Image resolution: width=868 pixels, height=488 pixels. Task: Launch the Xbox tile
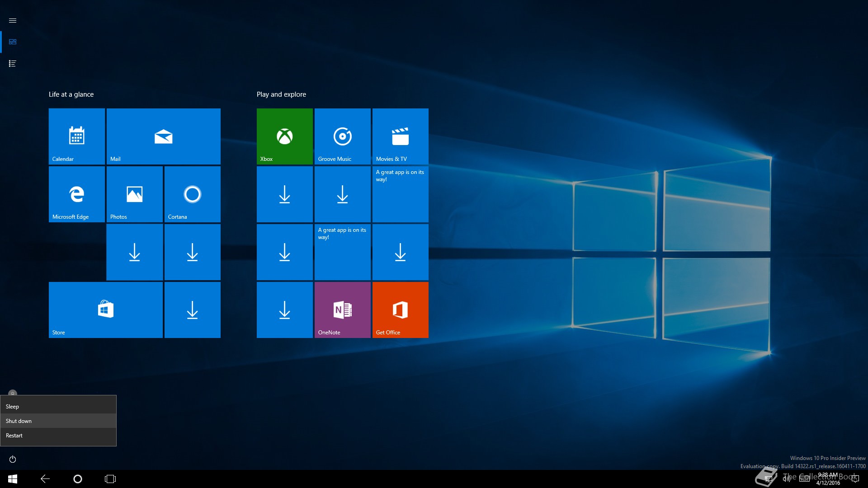pyautogui.click(x=285, y=136)
